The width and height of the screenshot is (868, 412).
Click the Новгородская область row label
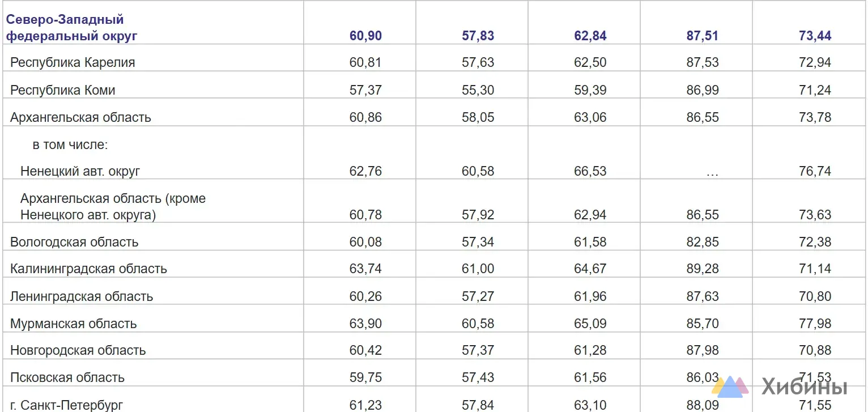click(78, 350)
